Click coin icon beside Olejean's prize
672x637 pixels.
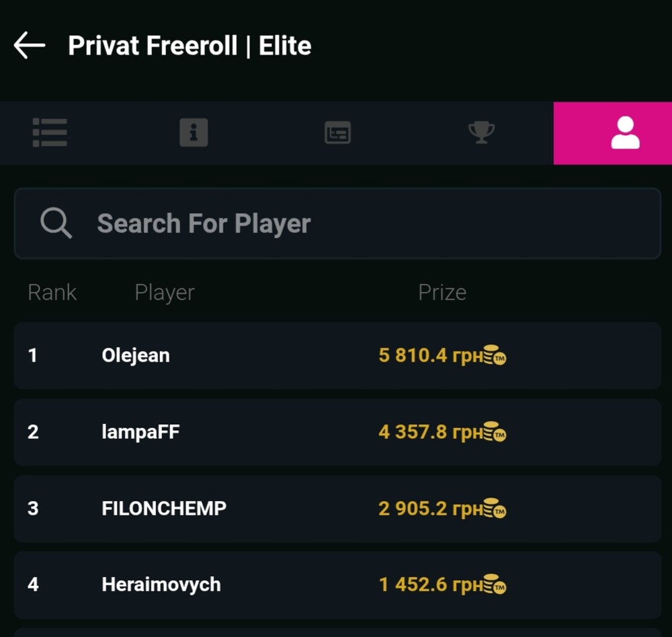click(x=495, y=355)
